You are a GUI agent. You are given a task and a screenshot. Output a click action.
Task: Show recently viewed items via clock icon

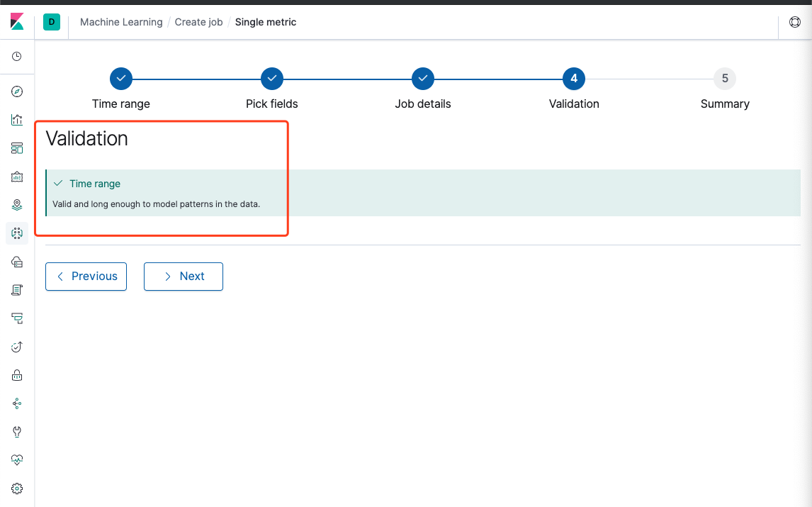[x=17, y=57]
